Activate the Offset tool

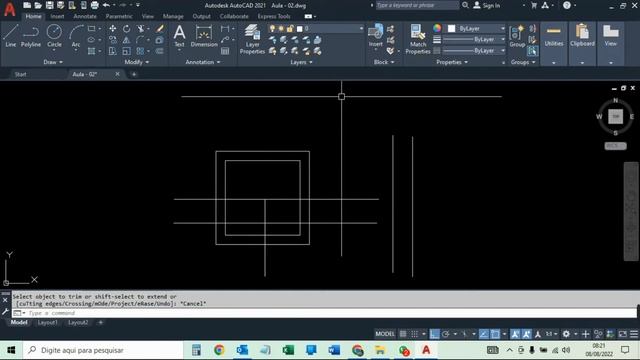[160, 51]
